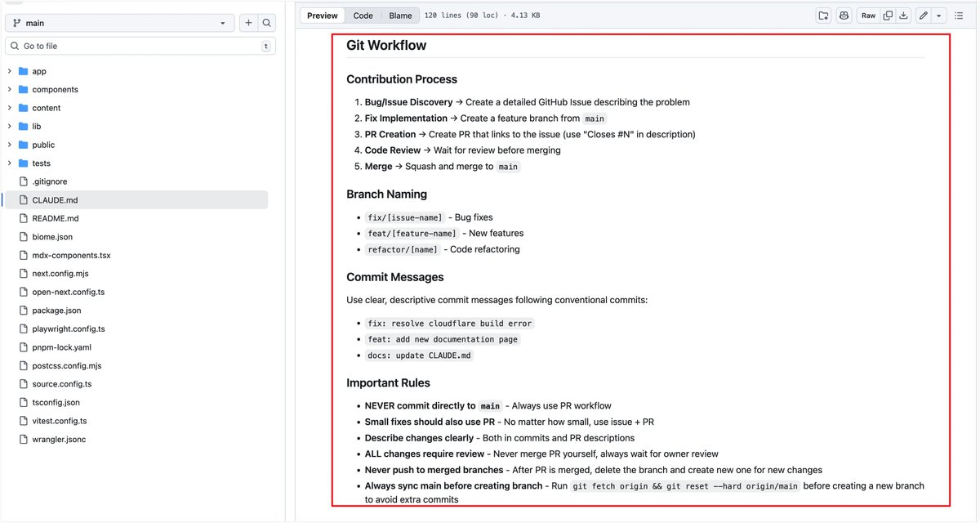
Task: Open mdx-components.tsx in the file tree
Action: pos(71,255)
